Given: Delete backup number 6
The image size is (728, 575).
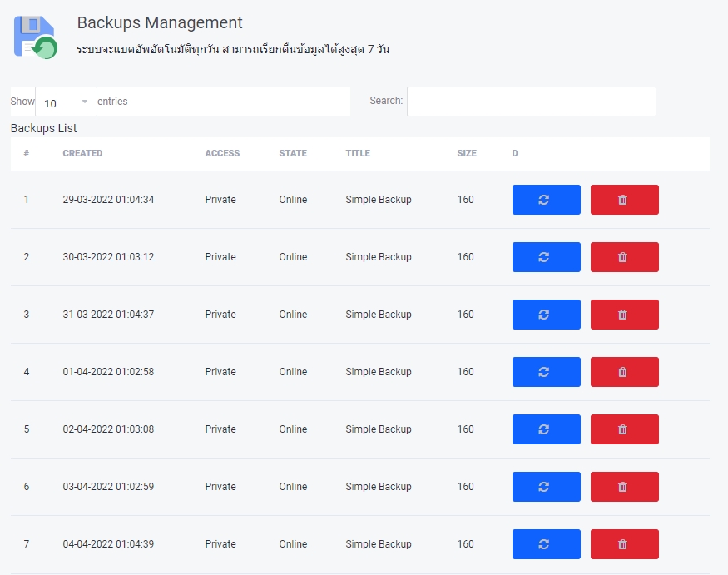Looking at the screenshot, I should click(x=624, y=487).
